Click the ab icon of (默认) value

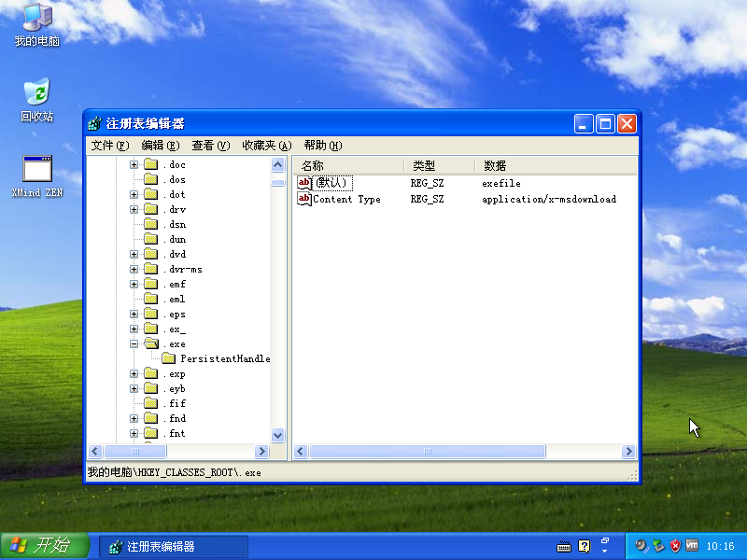pos(304,183)
